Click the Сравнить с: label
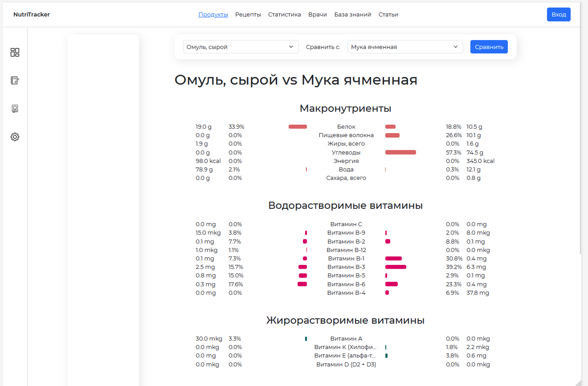 pyautogui.click(x=323, y=47)
